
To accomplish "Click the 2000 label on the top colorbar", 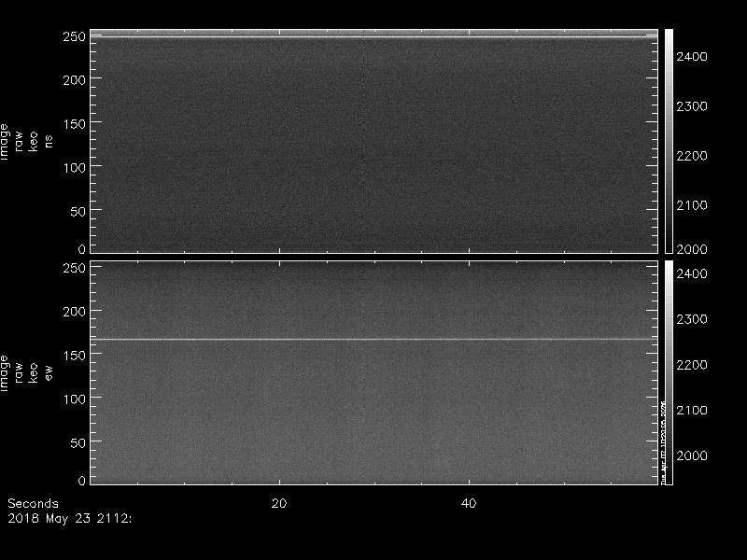I will [x=692, y=249].
